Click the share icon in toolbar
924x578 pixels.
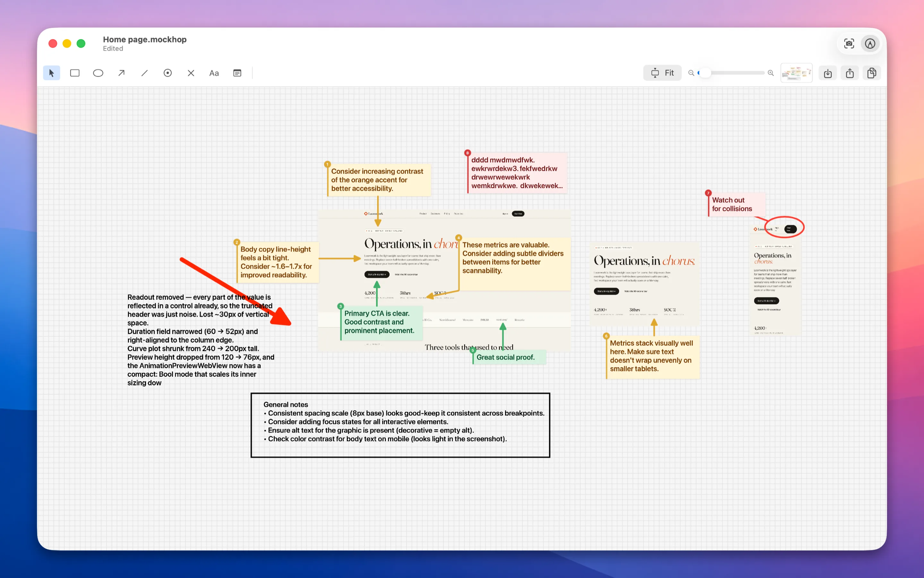click(x=850, y=73)
